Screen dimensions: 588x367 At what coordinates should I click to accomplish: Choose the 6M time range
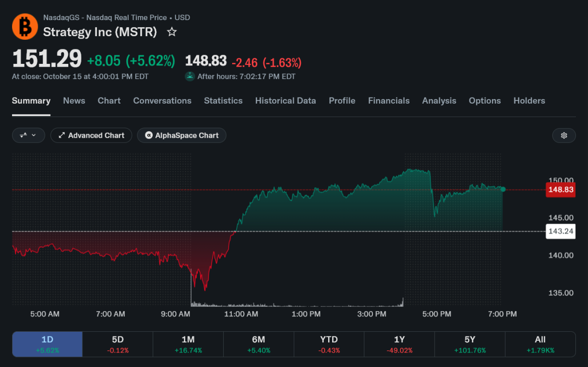tap(258, 344)
